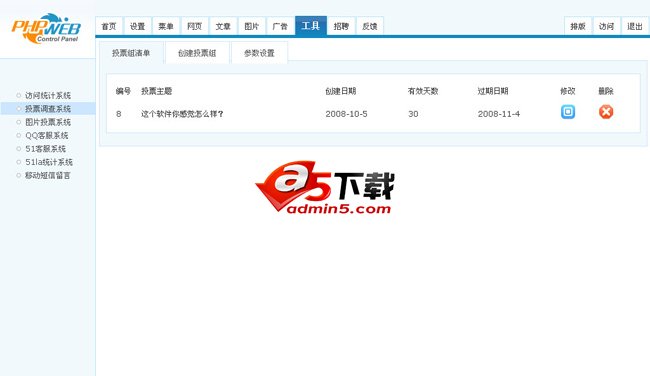Click the 排版 button at top right

578,27
